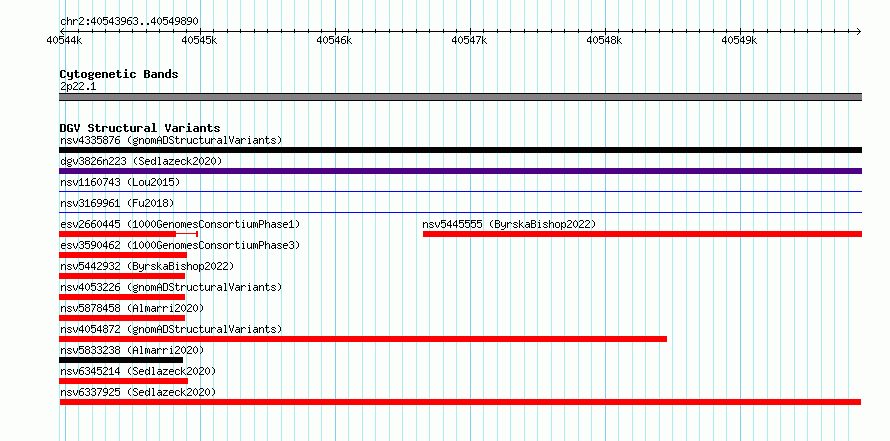Viewport: 890px width, 441px height.
Task: Click the 40547k ruler label
Action: [x=469, y=40]
